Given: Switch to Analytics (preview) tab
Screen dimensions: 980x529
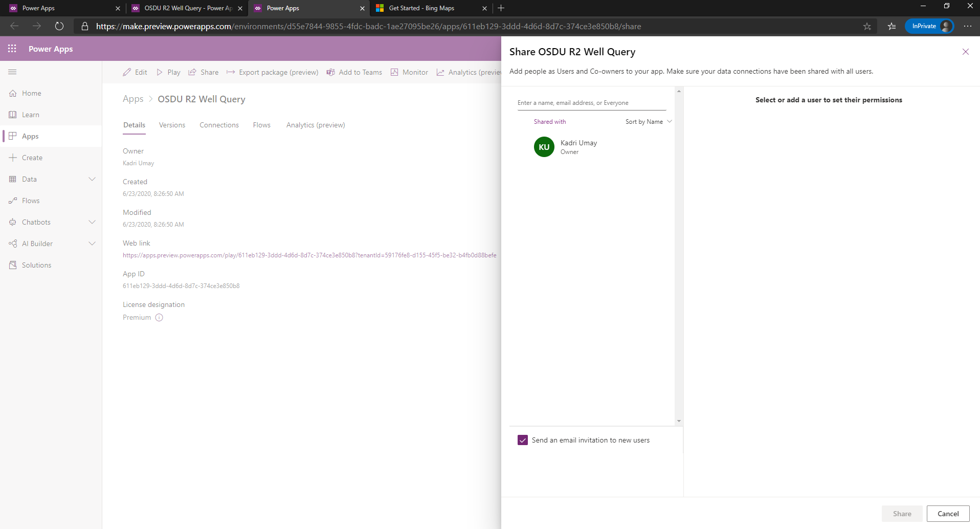Looking at the screenshot, I should coord(316,125).
